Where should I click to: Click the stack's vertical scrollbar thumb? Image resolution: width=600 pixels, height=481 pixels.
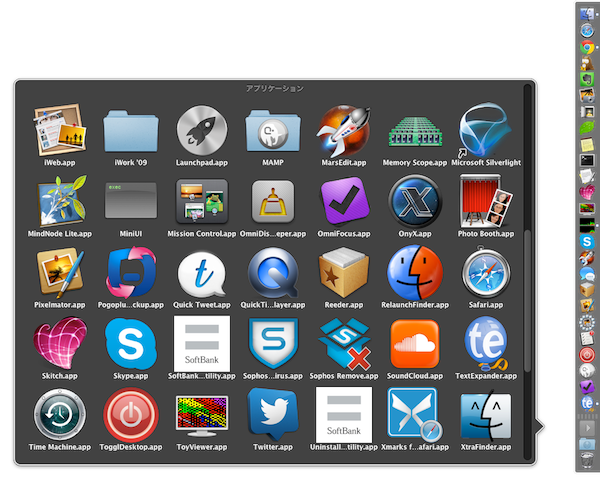point(527,301)
